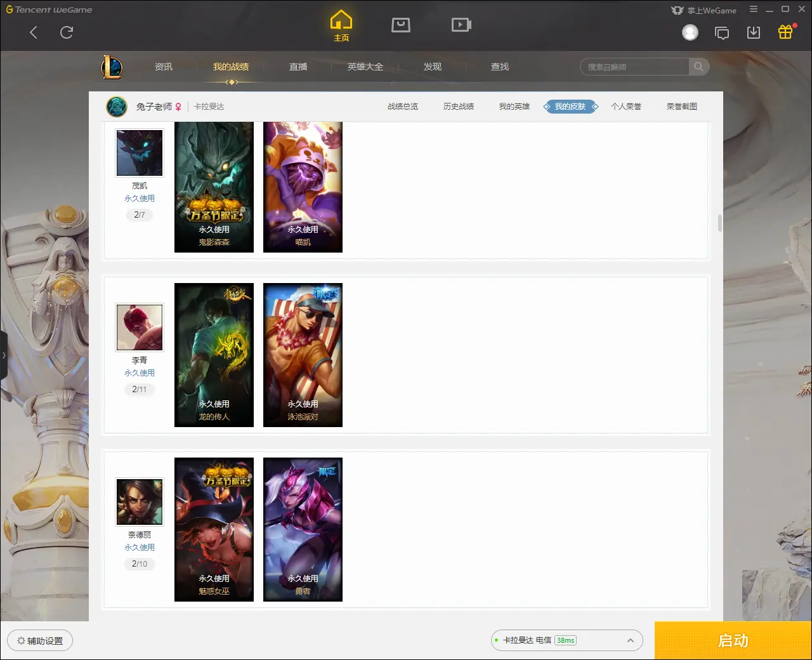Image resolution: width=812 pixels, height=660 pixels.
Task: Open the 查找 tab
Action: [500, 67]
